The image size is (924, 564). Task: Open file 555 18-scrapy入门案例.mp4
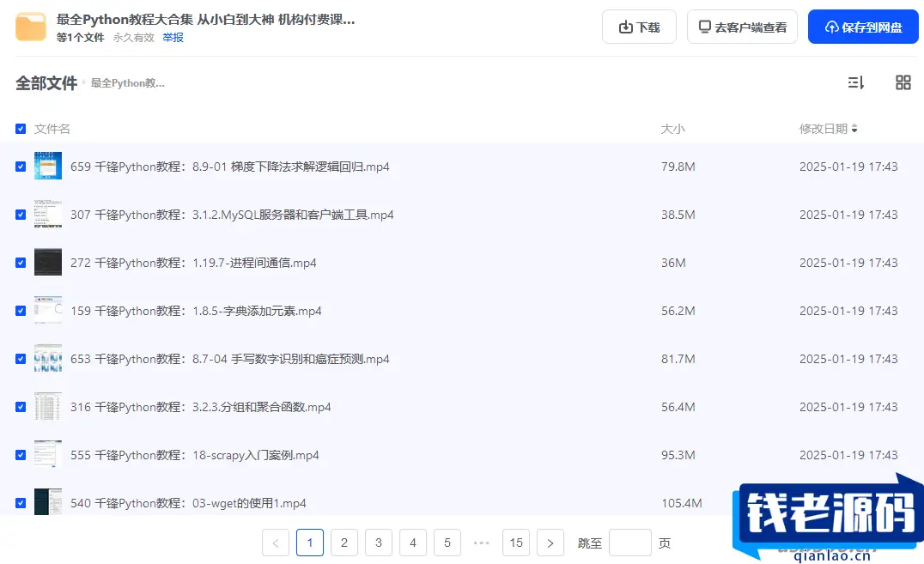(194, 455)
